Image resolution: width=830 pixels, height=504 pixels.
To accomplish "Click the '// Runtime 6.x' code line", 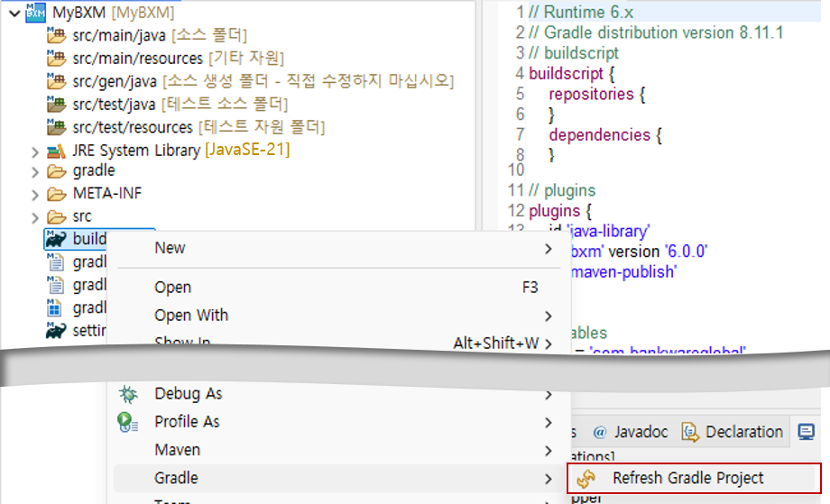I will (581, 12).
